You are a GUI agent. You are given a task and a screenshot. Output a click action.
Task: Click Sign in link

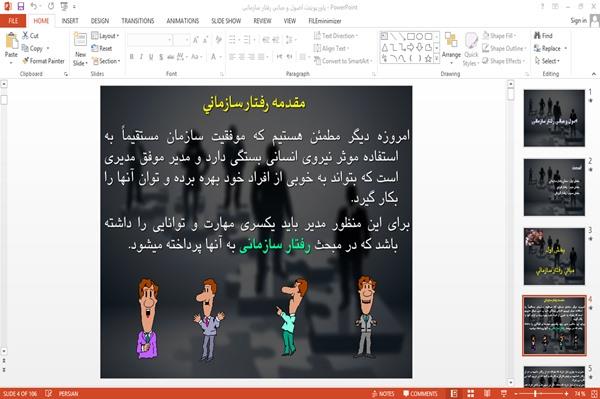(578, 21)
